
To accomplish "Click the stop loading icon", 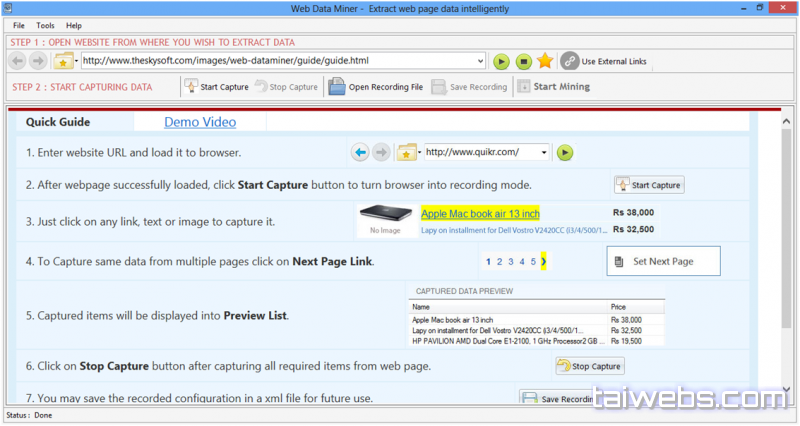I will [523, 61].
